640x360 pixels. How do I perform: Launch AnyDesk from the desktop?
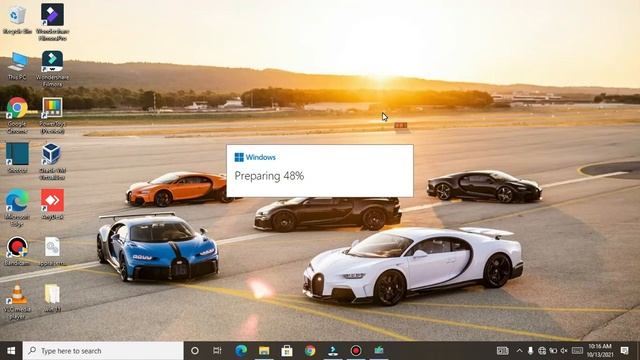tap(52, 204)
